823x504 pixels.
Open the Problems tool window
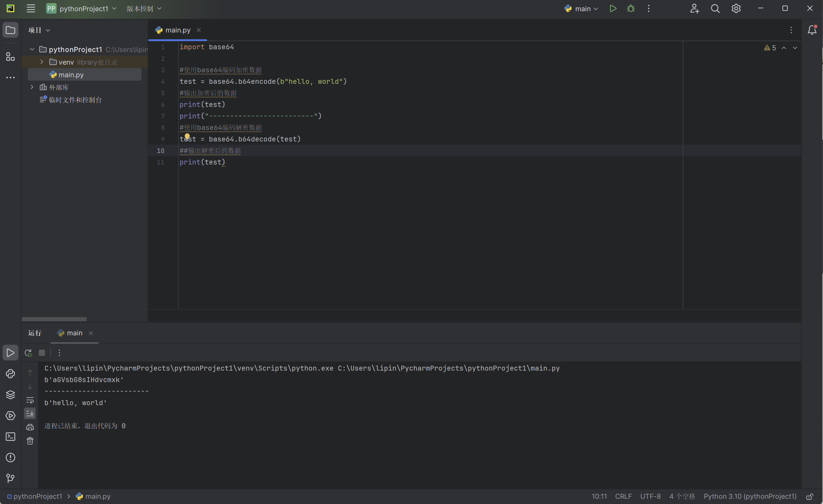(10, 458)
